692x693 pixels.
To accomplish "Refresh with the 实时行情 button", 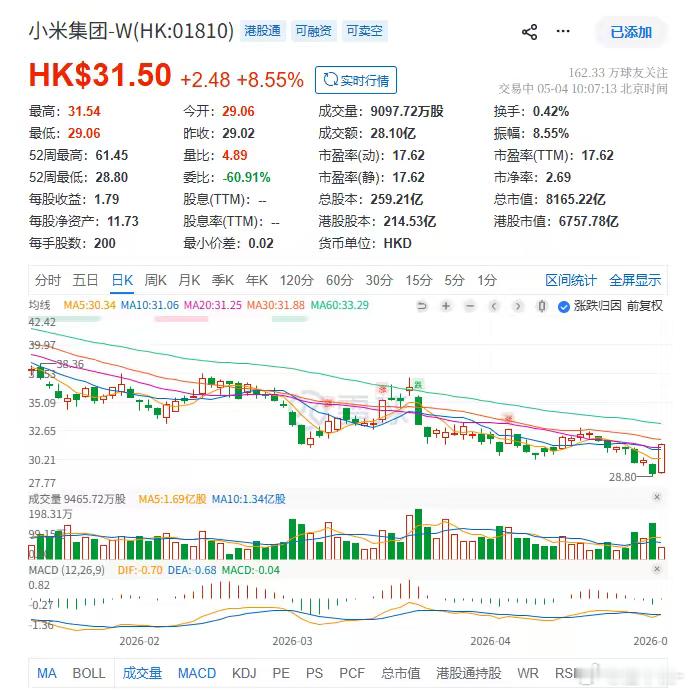I will click(356, 80).
